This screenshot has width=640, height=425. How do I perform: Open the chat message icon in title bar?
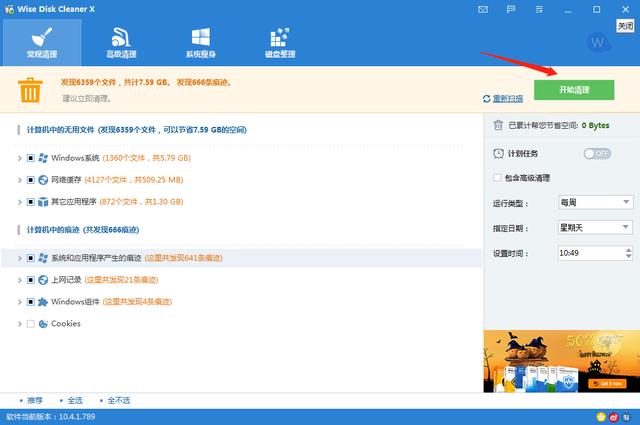point(511,9)
